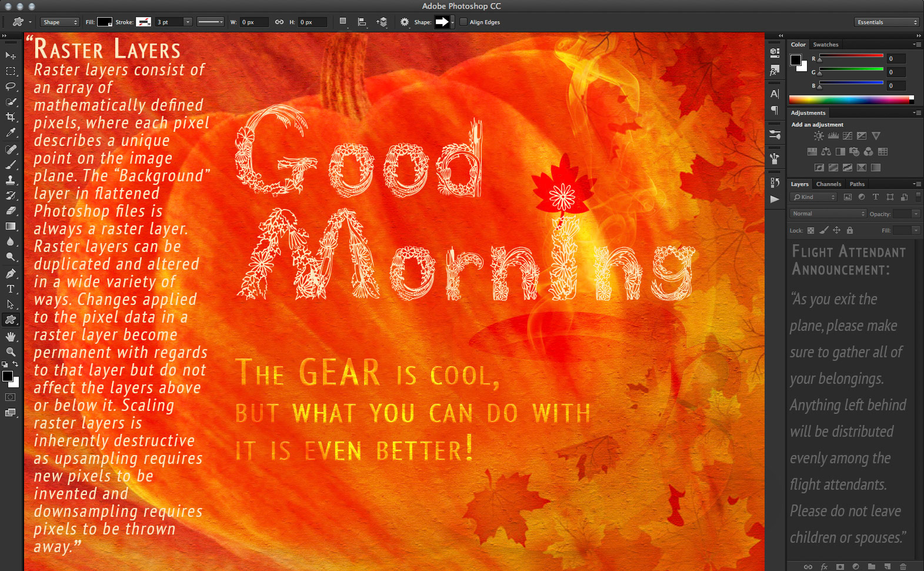The width and height of the screenshot is (924, 571).
Task: Add a Levels adjustment
Action: point(833,136)
